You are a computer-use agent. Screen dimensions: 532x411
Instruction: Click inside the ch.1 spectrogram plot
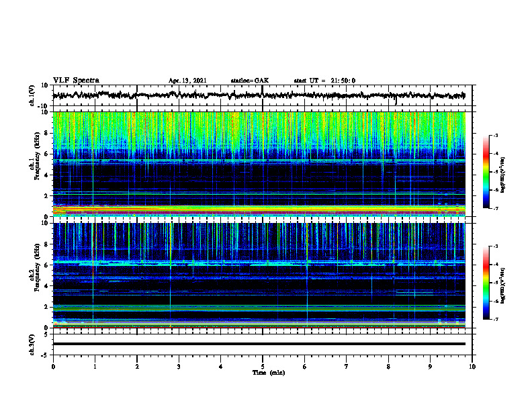[x=259, y=164]
